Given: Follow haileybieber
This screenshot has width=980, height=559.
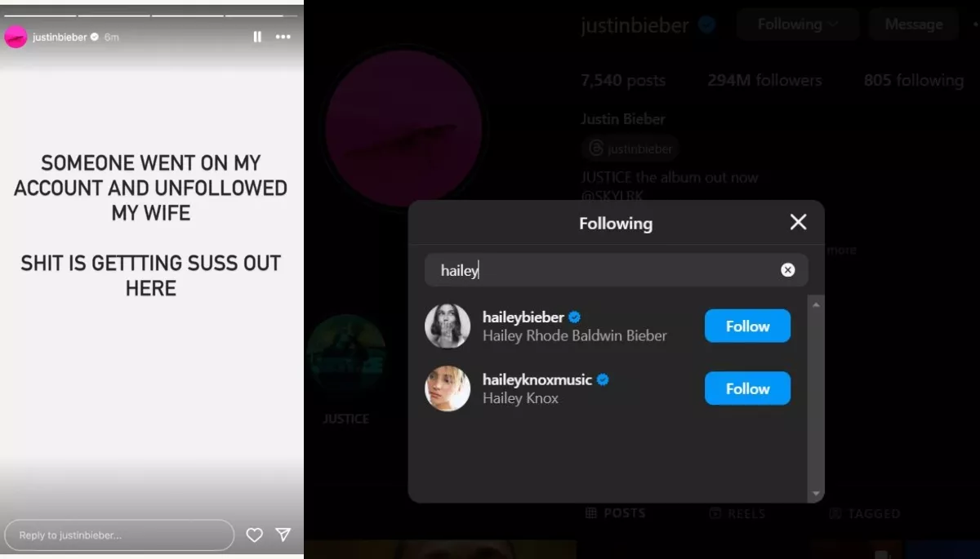Looking at the screenshot, I should click(x=747, y=326).
